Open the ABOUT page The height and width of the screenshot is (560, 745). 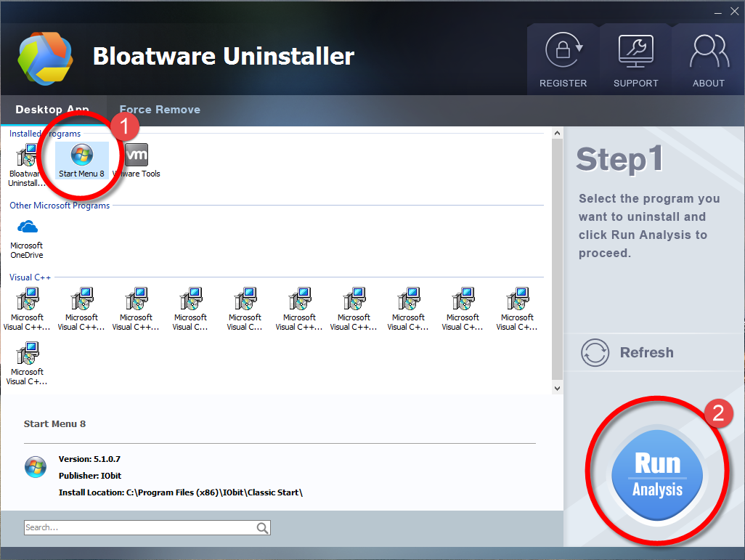coord(709,60)
